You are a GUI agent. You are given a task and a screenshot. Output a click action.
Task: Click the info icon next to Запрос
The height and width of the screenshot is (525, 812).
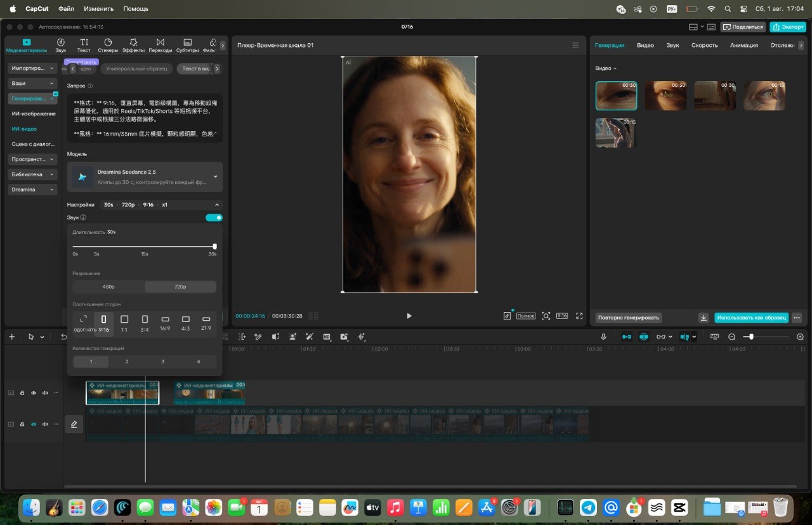click(90, 86)
